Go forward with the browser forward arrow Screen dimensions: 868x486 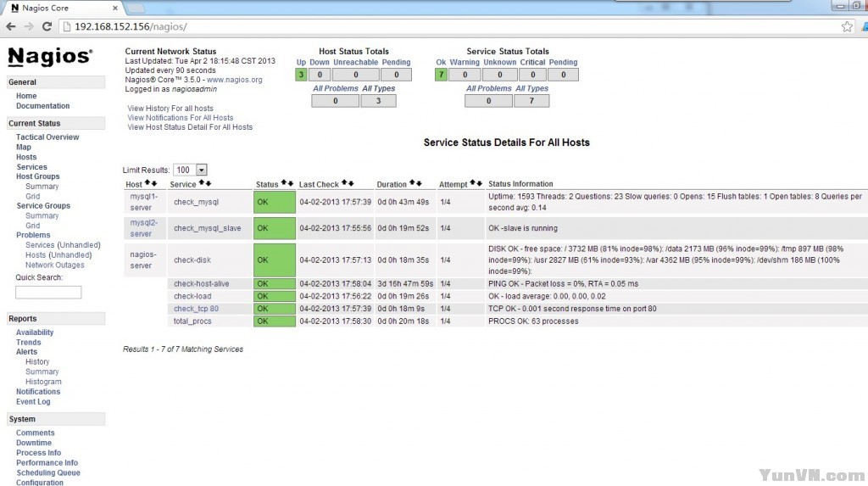(x=29, y=26)
